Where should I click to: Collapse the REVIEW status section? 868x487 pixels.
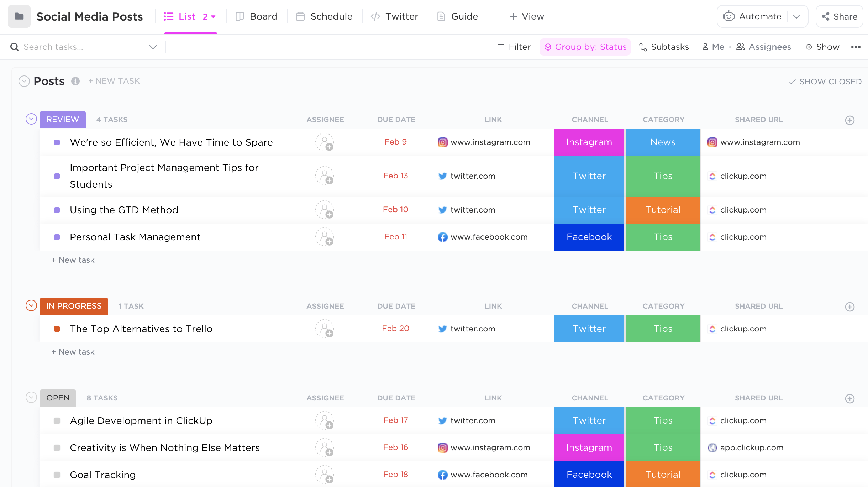(x=30, y=119)
